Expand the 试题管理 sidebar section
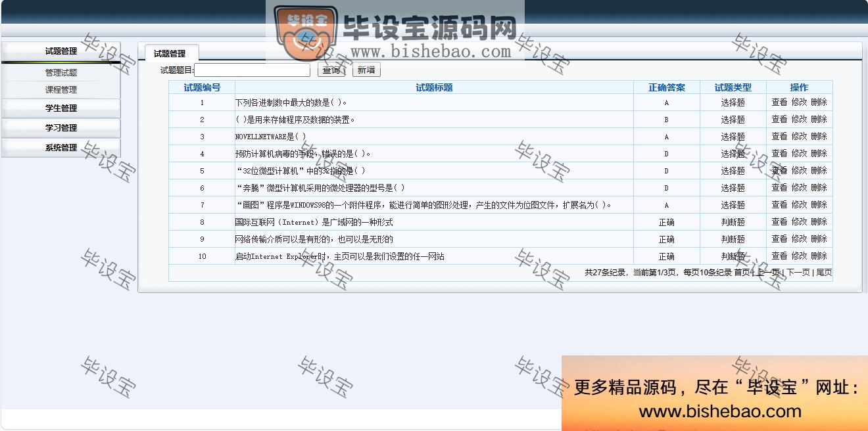Viewport: 868px width, 431px height. [x=60, y=51]
